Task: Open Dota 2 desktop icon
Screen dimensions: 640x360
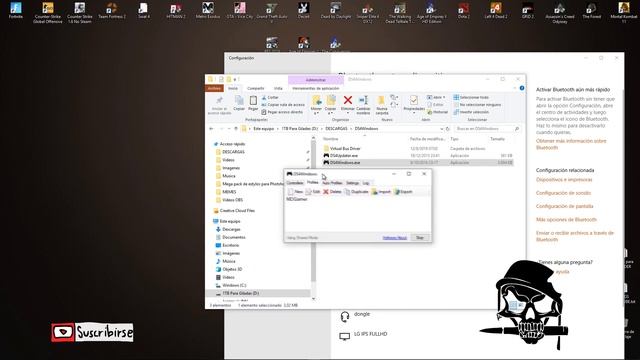Action: click(x=464, y=11)
